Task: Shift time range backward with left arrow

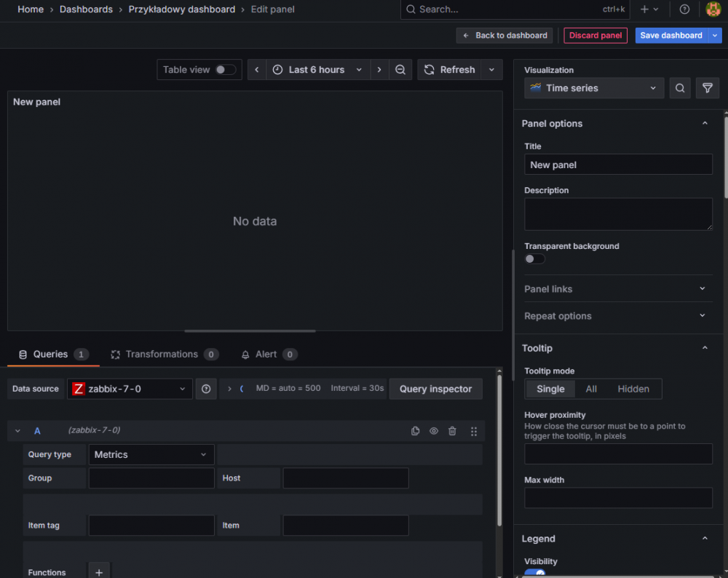Action: tap(257, 70)
